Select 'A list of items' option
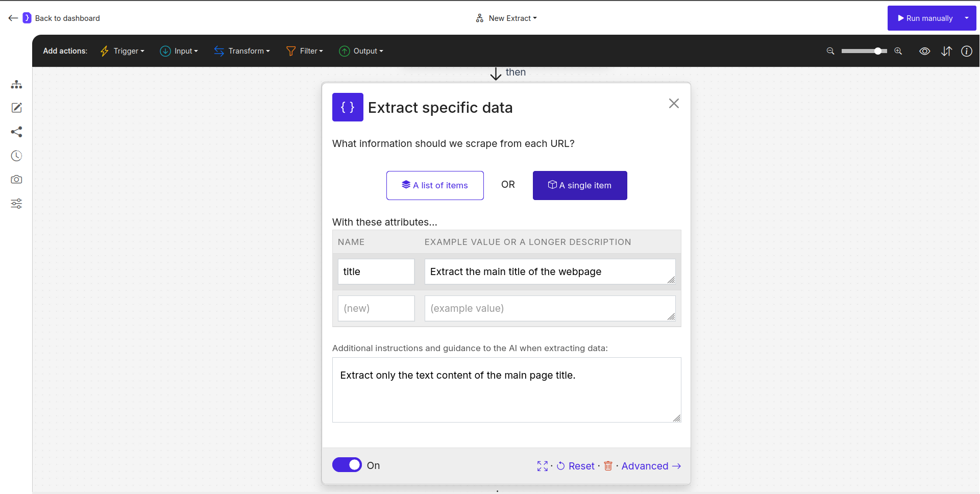 pyautogui.click(x=435, y=185)
